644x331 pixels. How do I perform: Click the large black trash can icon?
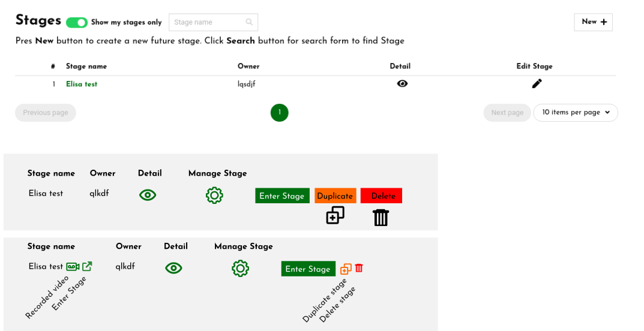tap(381, 218)
